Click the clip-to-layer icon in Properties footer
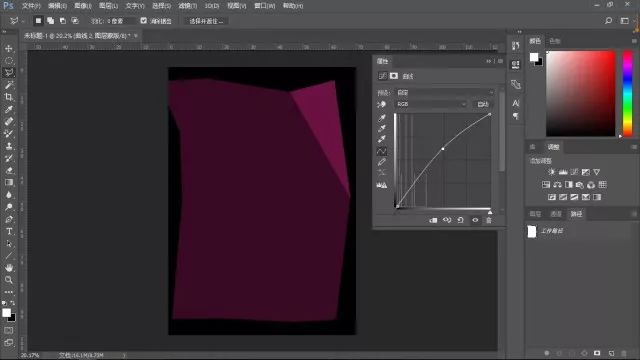Screen dimensions: 640x360 coord(433,220)
